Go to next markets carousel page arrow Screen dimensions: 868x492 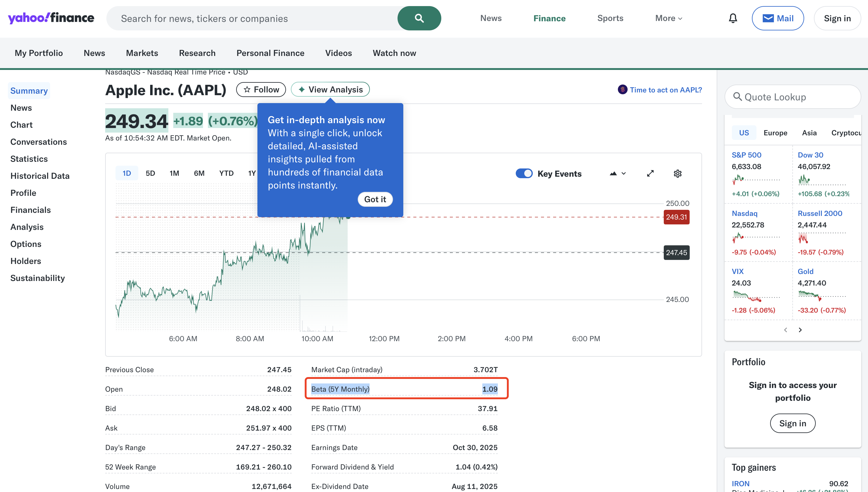[800, 330]
